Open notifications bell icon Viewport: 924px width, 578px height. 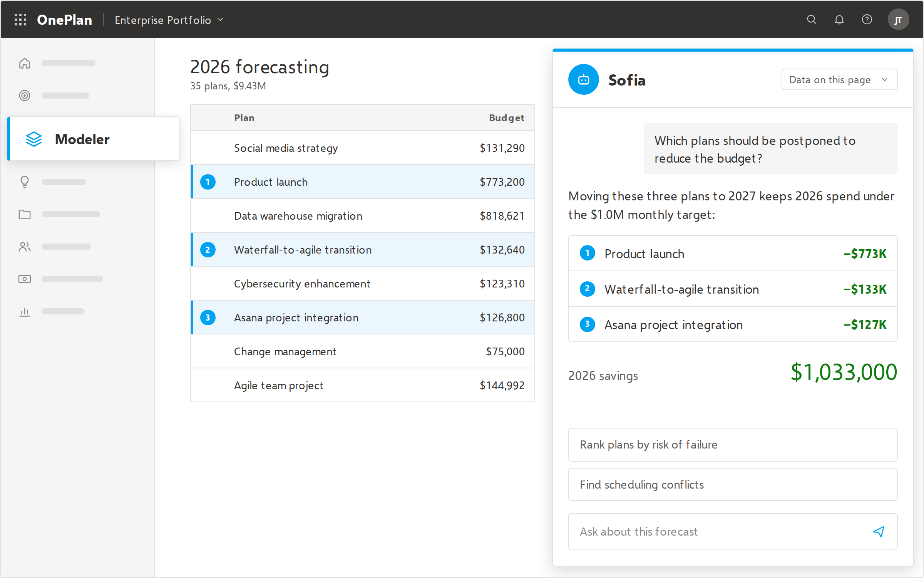coord(839,20)
